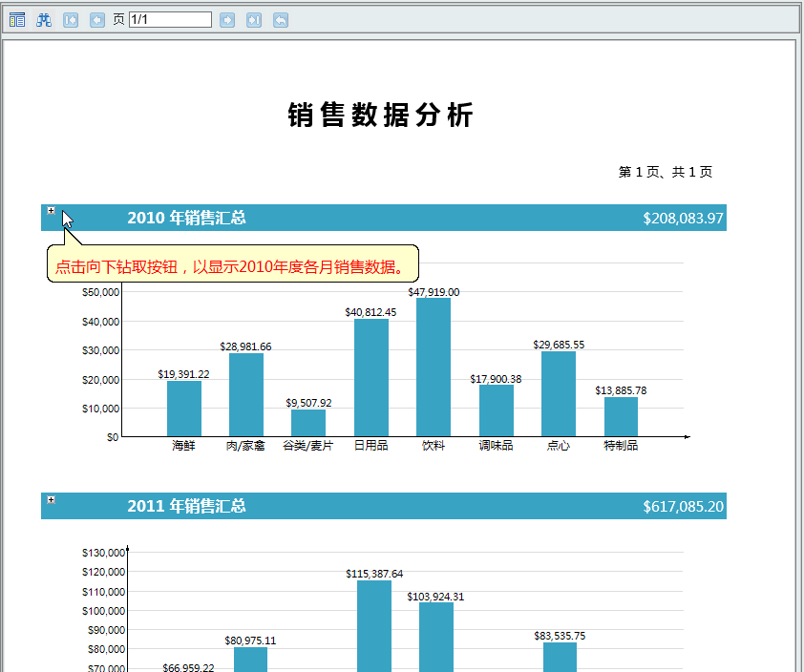
Task: Click the 海鲜 category axis label
Action: (183, 446)
